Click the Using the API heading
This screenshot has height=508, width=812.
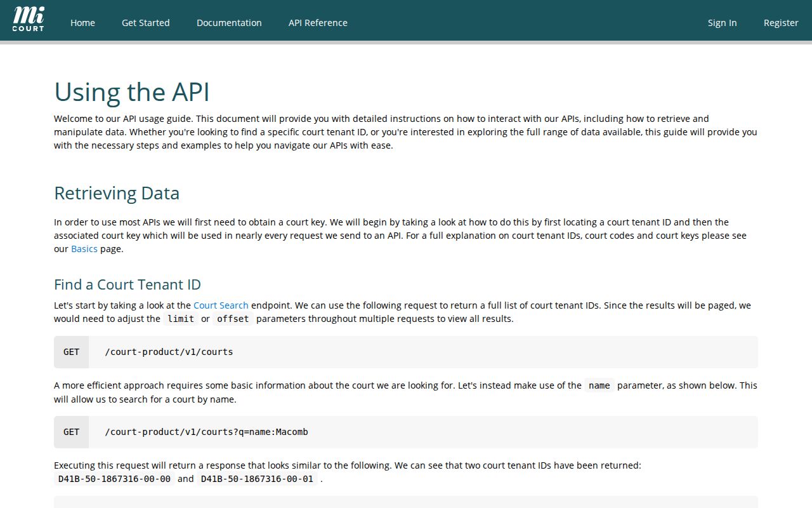tap(132, 92)
